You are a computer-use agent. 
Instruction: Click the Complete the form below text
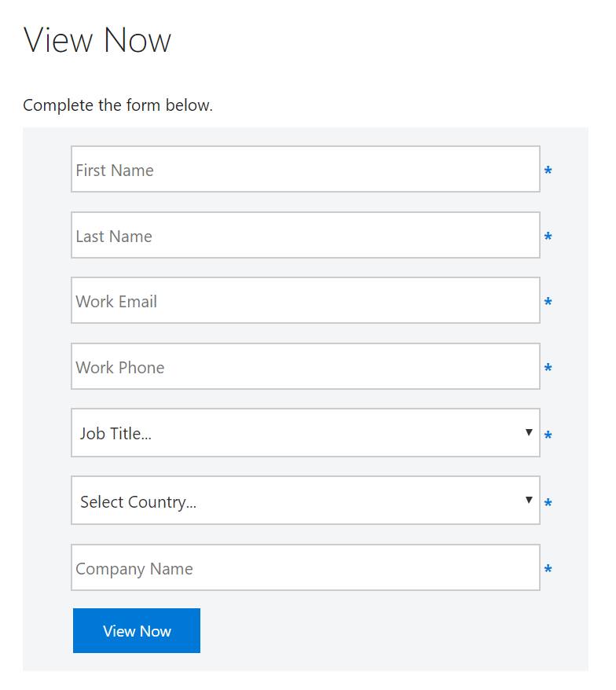pyautogui.click(x=118, y=105)
